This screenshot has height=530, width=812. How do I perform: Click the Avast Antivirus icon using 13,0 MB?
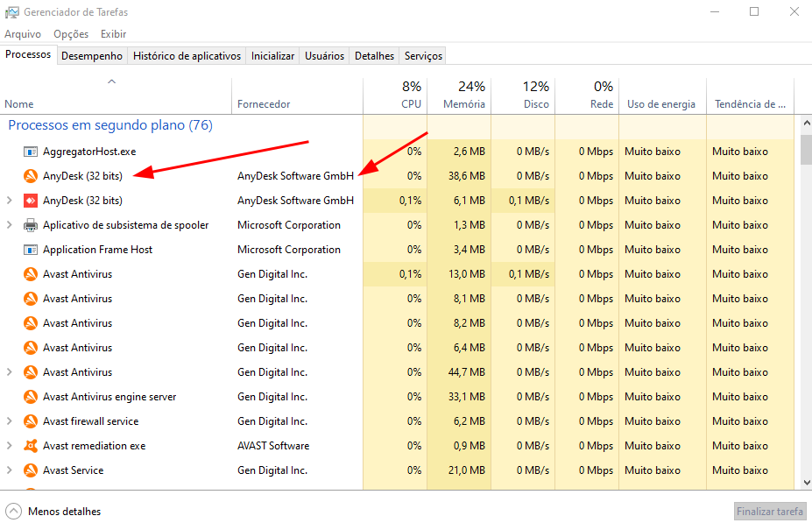[31, 274]
